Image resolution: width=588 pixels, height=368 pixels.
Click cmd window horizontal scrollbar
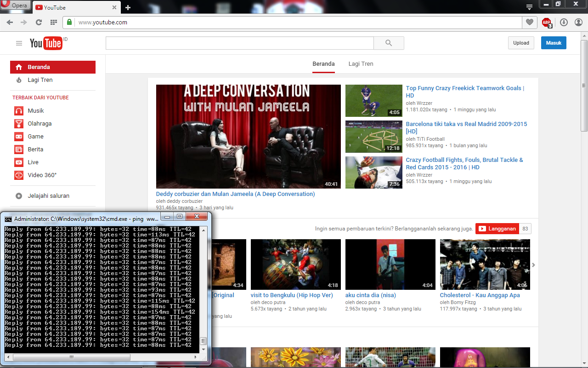click(71, 357)
